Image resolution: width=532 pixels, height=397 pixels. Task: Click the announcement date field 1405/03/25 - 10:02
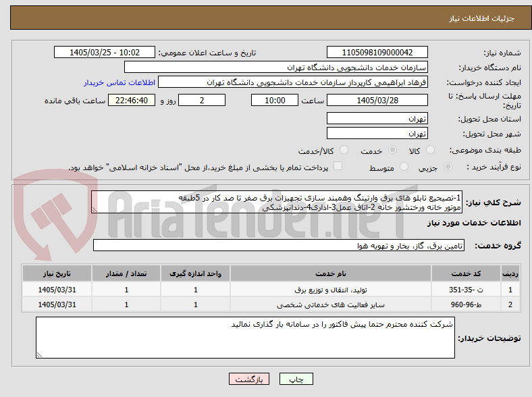(105, 53)
